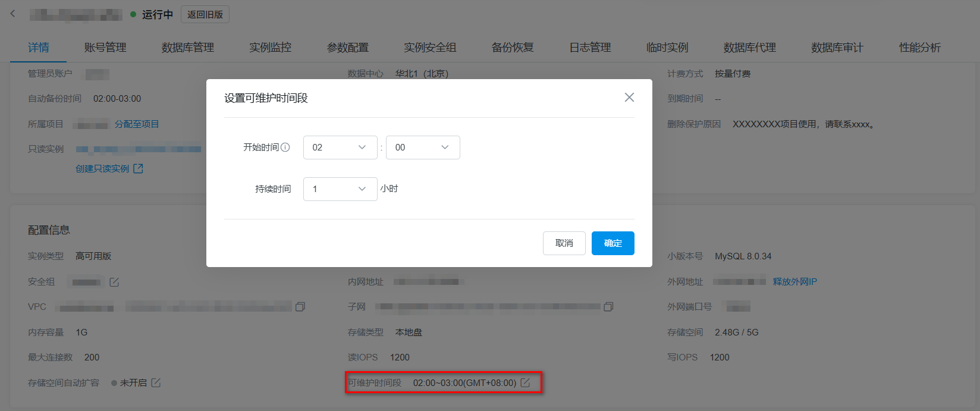Open the 实例安全组 tab
The height and width of the screenshot is (411, 980).
430,48
